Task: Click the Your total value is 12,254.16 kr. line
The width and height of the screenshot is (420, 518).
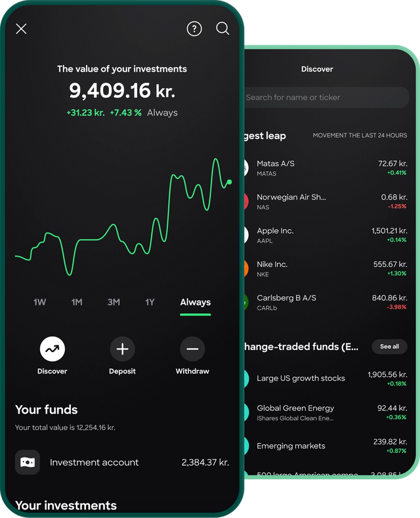Action: click(x=65, y=427)
